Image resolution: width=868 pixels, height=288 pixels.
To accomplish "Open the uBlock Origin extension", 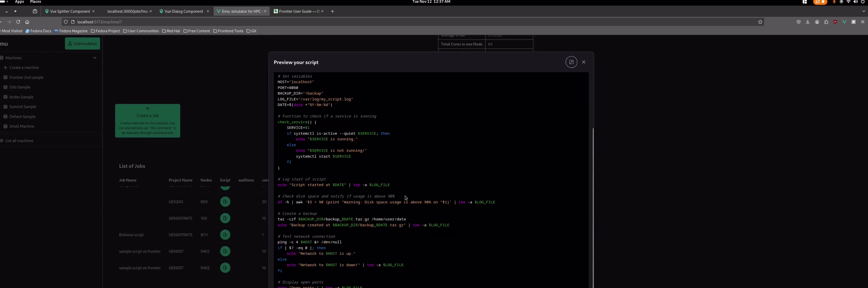I will 835,22.
